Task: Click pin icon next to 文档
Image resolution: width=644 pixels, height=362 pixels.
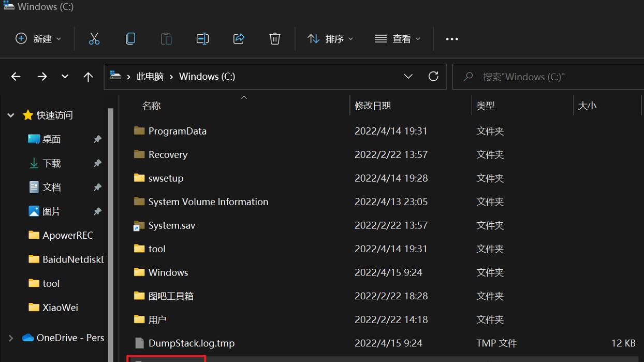Action: coord(97,187)
